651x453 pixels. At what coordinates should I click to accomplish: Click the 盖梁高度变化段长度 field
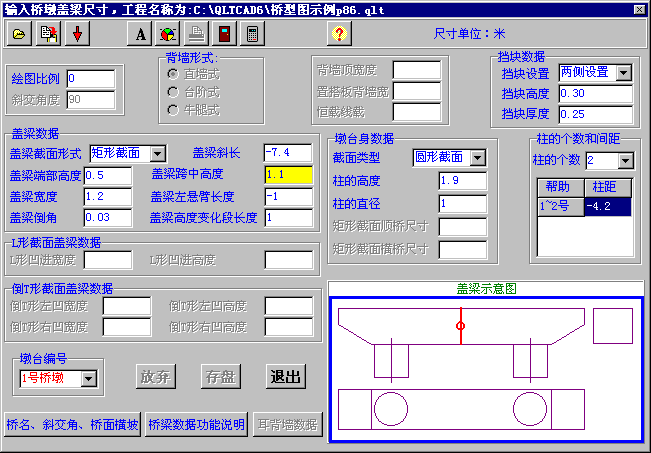289,218
